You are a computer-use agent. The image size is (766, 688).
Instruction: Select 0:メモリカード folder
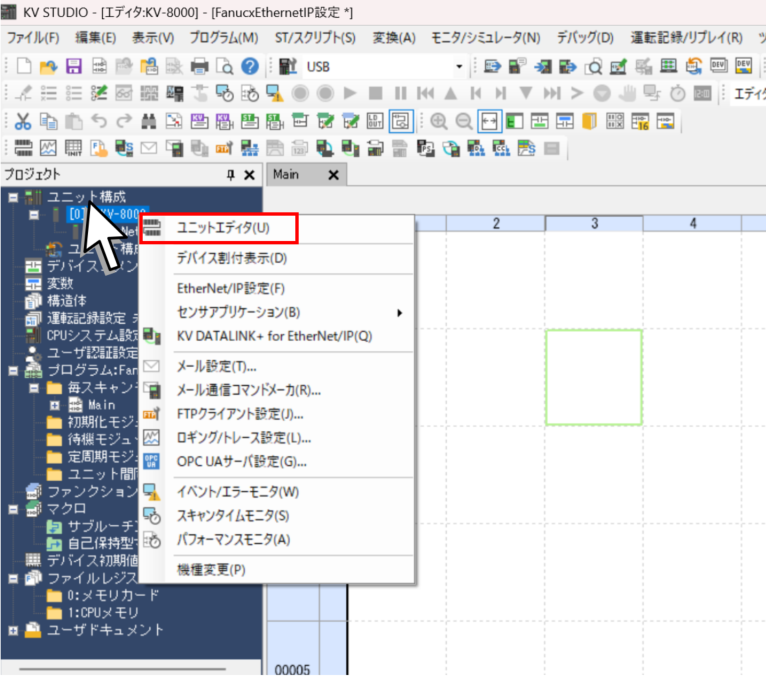(x=113, y=596)
